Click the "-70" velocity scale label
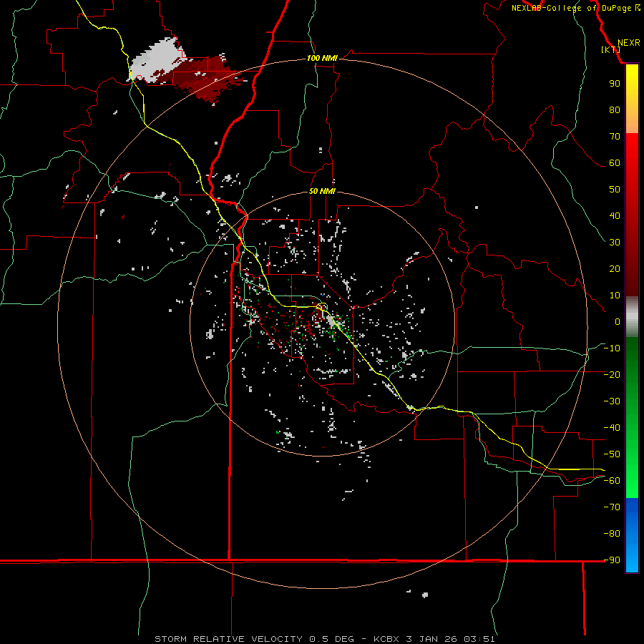644x644 pixels. point(612,507)
